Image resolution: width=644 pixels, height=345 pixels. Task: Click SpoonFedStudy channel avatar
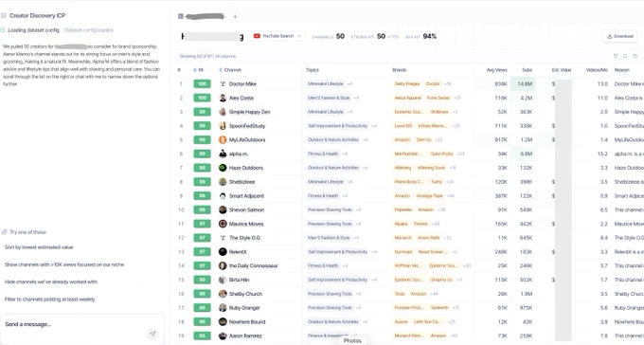click(223, 126)
